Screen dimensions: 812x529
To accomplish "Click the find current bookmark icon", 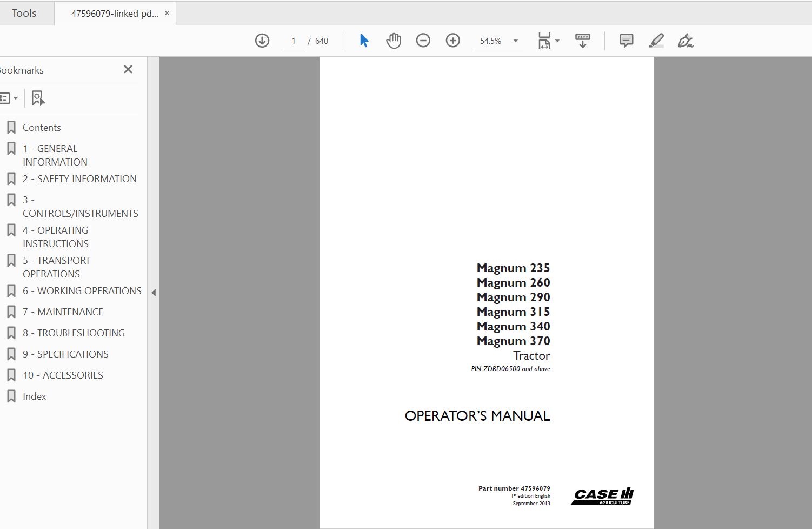I will tap(38, 98).
